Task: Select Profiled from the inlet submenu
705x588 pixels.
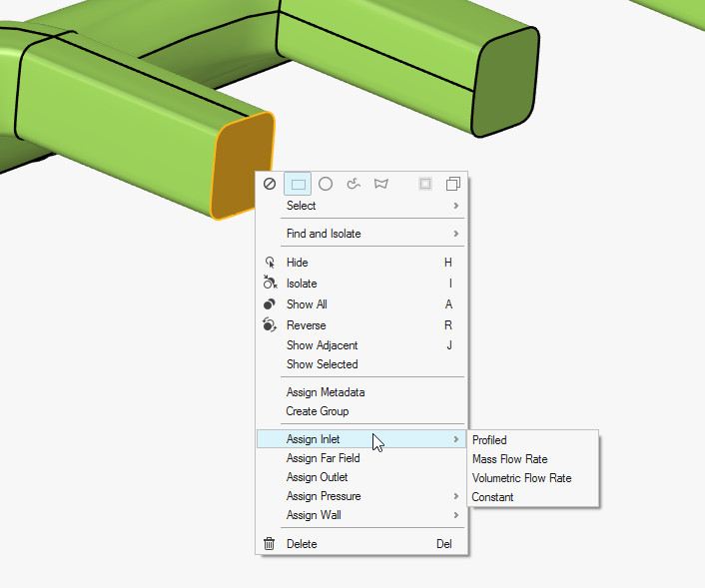Action: pyautogui.click(x=489, y=440)
